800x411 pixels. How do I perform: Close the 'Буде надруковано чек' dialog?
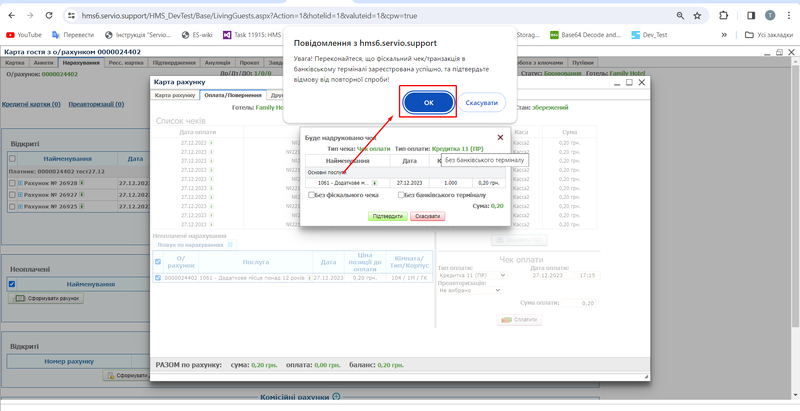(500, 138)
